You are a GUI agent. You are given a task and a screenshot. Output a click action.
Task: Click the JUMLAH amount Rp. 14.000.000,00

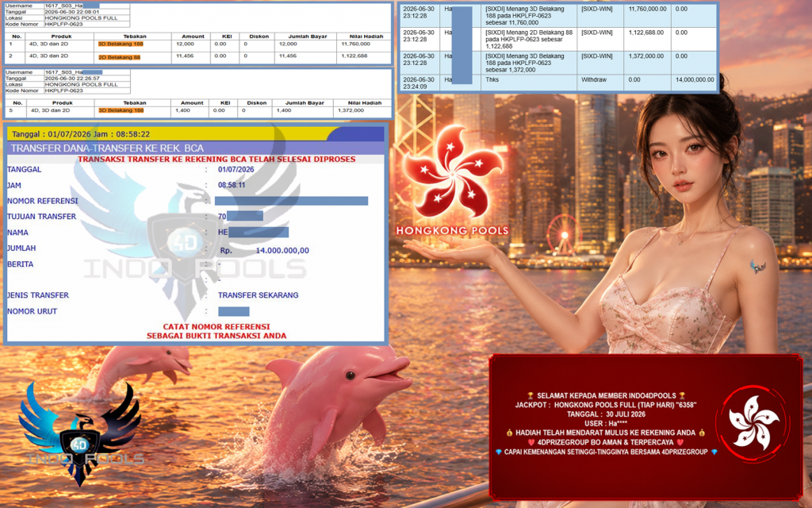click(x=264, y=250)
